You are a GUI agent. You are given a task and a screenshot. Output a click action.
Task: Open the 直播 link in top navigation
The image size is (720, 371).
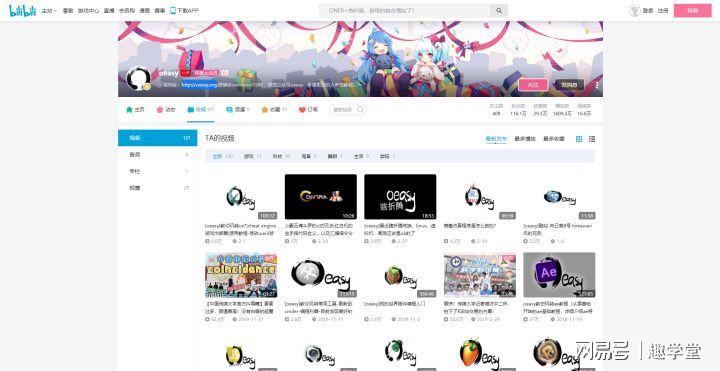pyautogui.click(x=108, y=11)
